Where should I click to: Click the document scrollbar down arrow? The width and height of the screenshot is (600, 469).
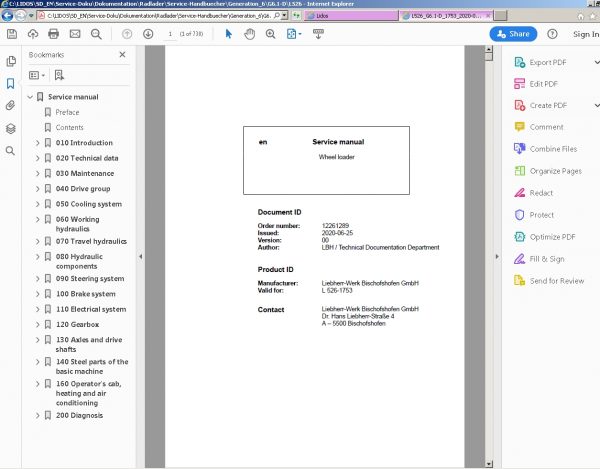[x=489, y=464]
